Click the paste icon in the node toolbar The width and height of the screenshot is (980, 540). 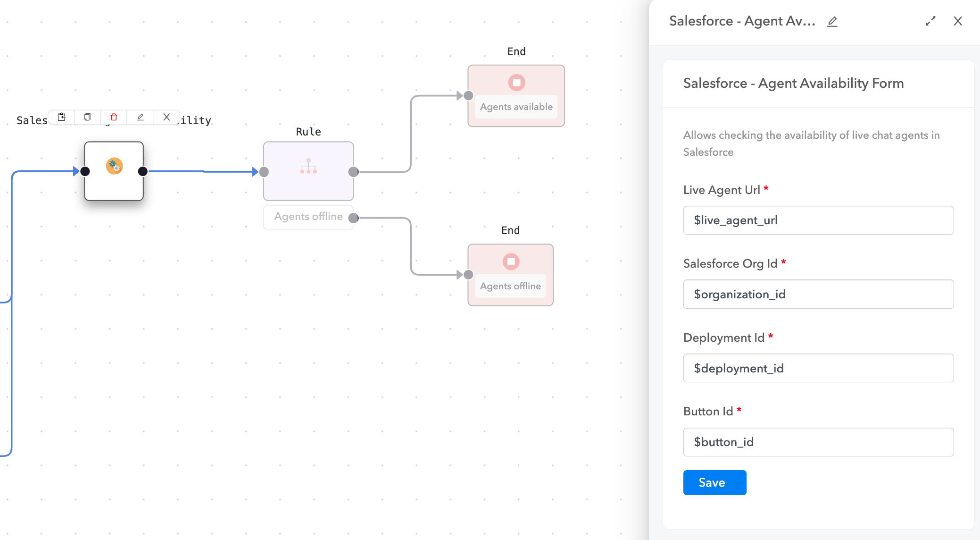point(61,117)
